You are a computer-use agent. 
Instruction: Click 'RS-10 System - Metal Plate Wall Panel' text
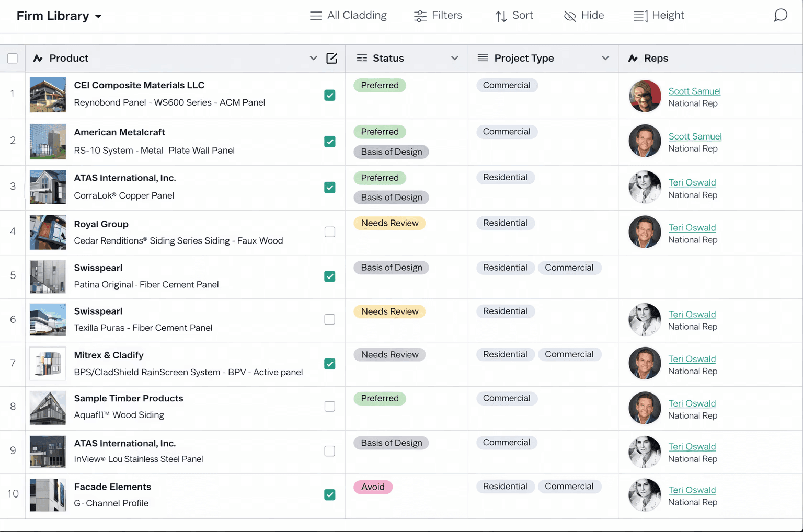154,151
